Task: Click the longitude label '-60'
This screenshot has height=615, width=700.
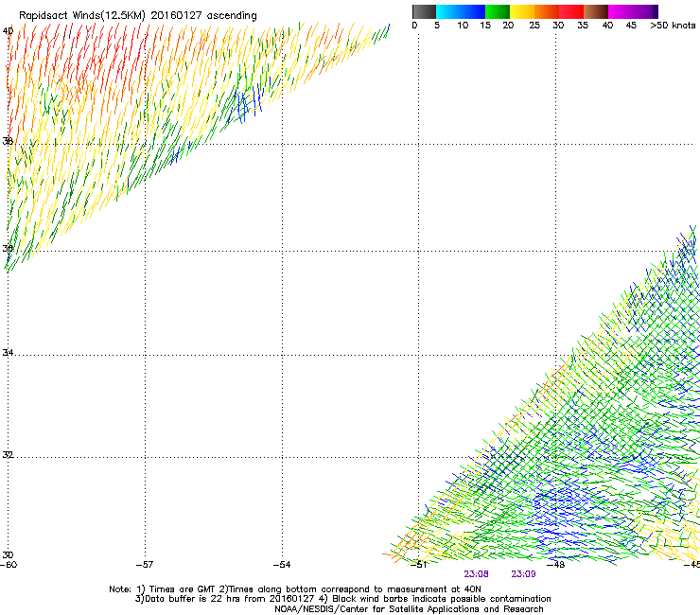Action: 9,565
